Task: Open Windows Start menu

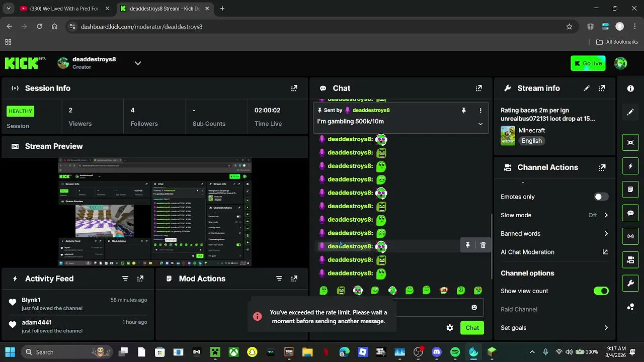Action: 10,352
